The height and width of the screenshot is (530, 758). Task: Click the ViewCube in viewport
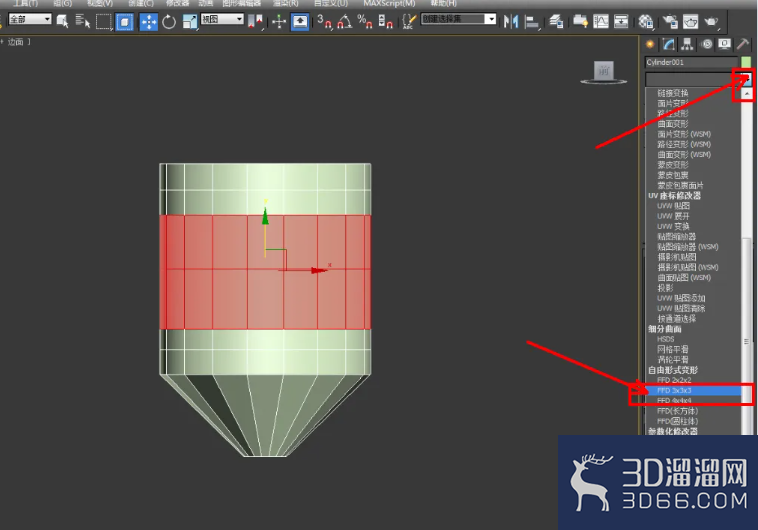coord(603,72)
